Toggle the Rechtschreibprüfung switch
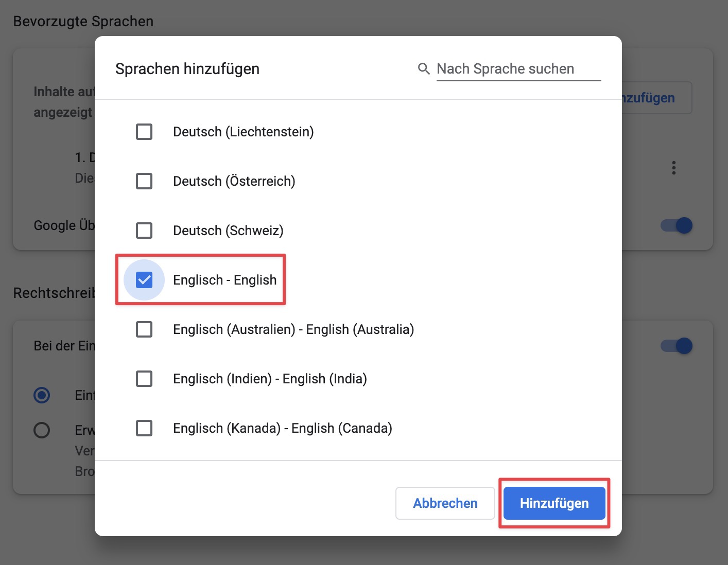 pos(677,346)
